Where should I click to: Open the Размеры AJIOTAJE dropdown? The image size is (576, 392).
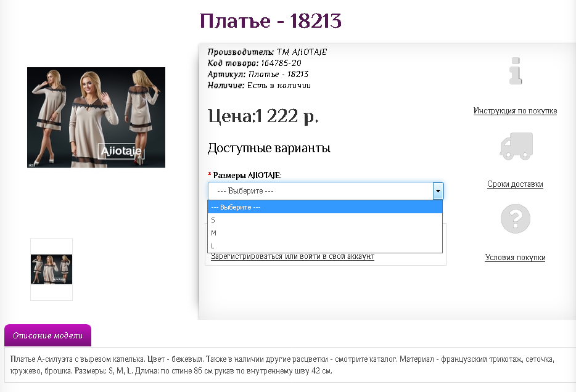(x=321, y=190)
